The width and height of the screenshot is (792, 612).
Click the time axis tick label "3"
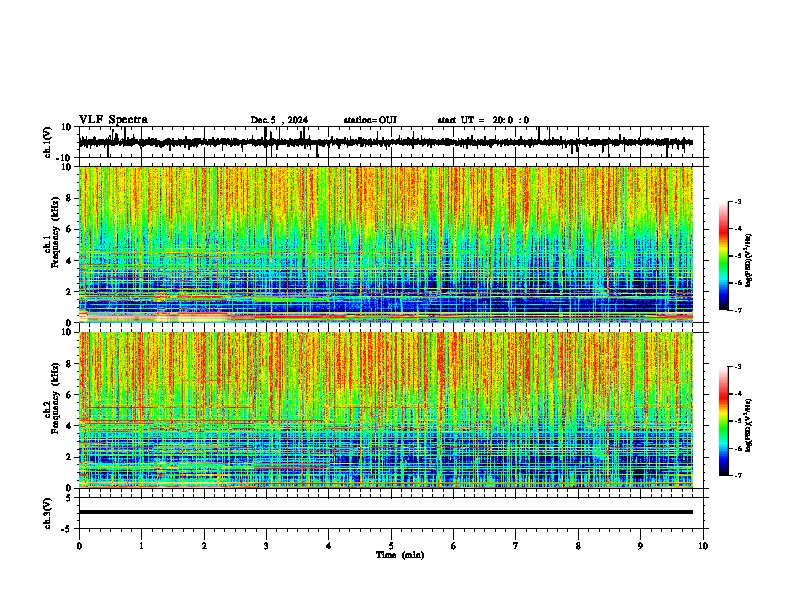[x=266, y=546]
